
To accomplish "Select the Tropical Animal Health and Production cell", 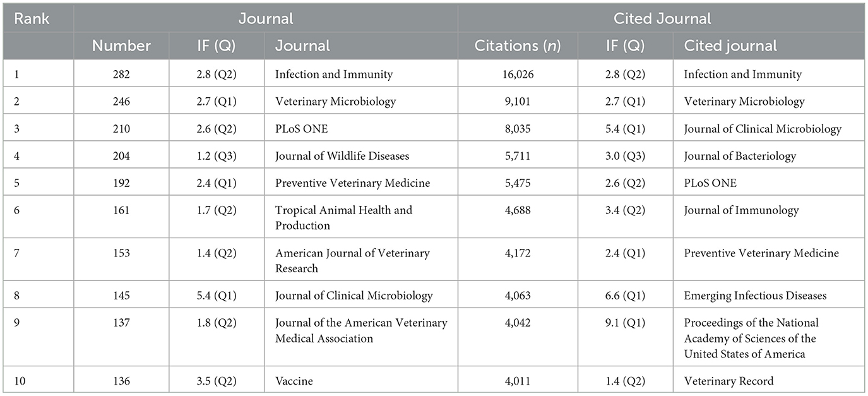I will coord(343,217).
